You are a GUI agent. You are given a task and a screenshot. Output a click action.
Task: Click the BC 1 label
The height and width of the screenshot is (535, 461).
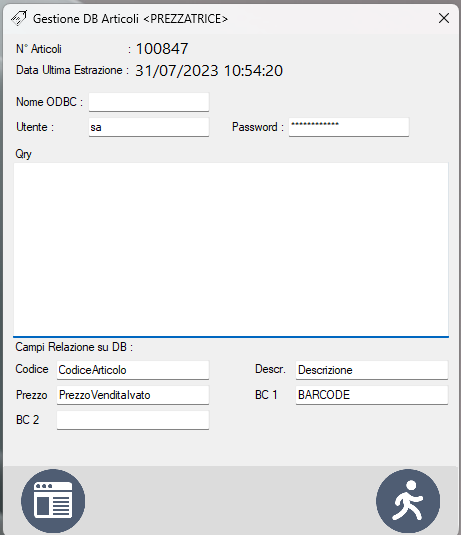[266, 395]
